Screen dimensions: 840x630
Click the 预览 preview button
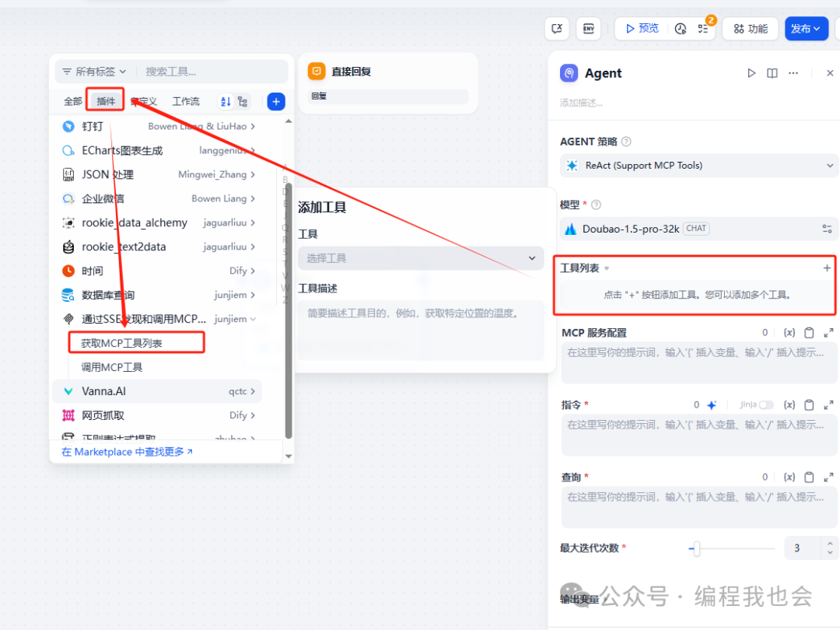click(641, 28)
